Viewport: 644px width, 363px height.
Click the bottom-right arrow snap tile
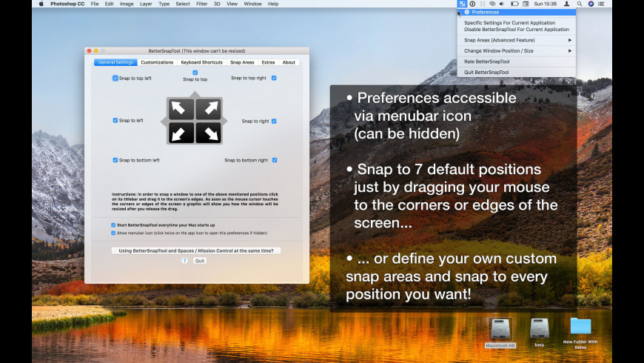208,133
